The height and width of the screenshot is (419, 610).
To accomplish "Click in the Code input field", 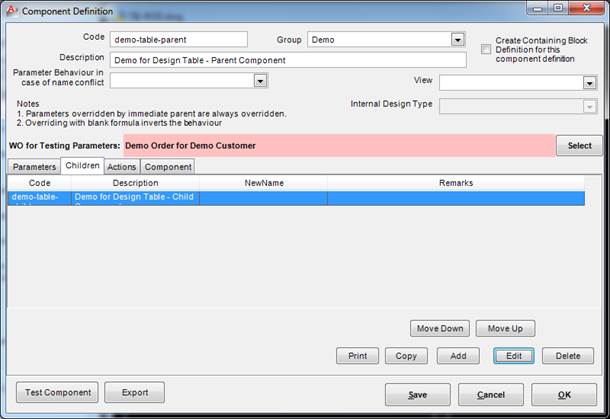I will tap(178, 39).
